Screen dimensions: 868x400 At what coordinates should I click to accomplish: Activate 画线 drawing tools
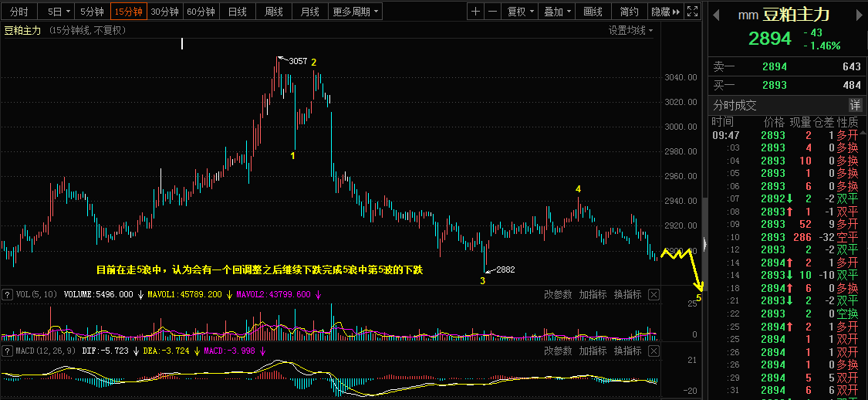593,11
